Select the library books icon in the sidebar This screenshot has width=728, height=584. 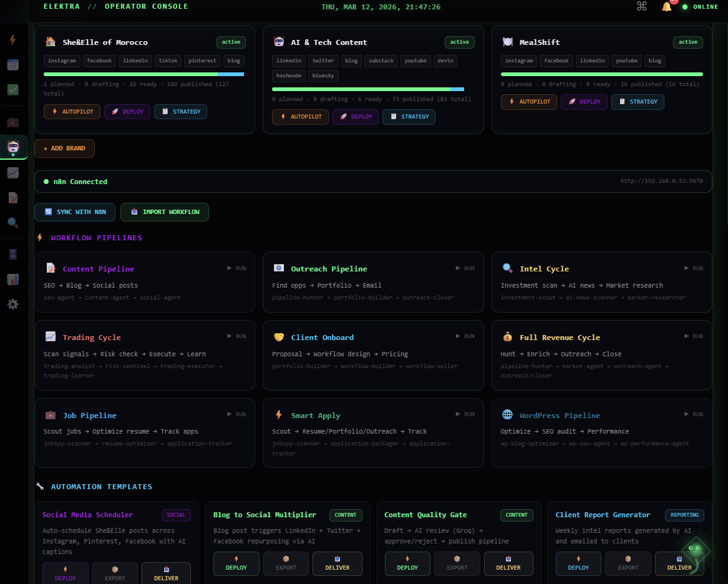click(12, 254)
